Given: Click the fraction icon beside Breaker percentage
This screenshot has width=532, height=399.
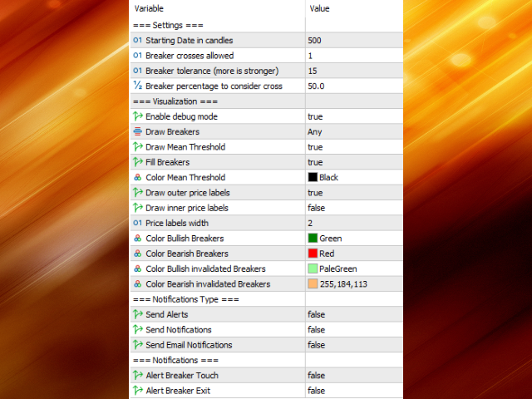Looking at the screenshot, I should [x=137, y=86].
